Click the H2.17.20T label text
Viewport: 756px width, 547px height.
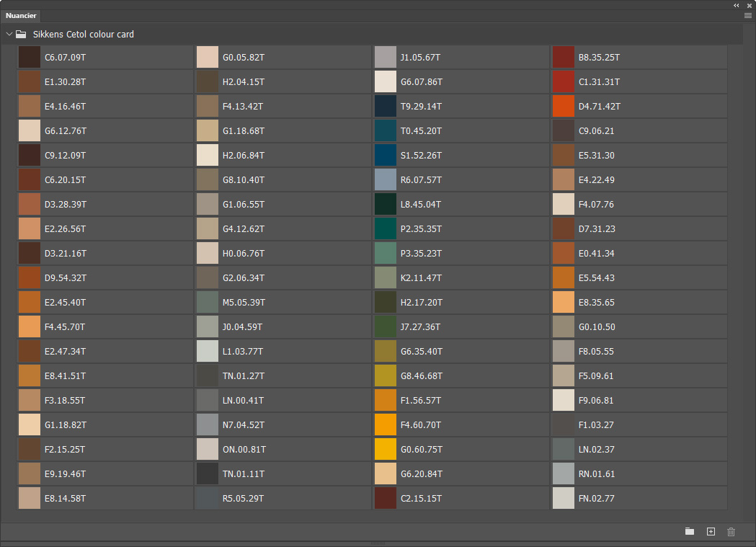pos(422,302)
